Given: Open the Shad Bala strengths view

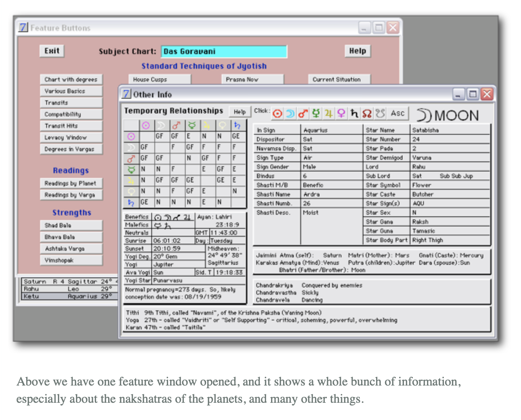Looking at the screenshot, I should [71, 225].
